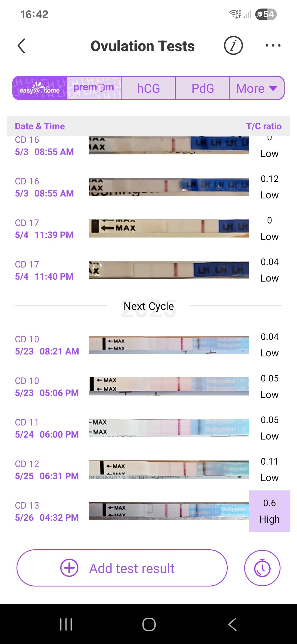This screenshot has width=297, height=644.
Task: Go back using the top-left arrow
Action: click(x=21, y=46)
